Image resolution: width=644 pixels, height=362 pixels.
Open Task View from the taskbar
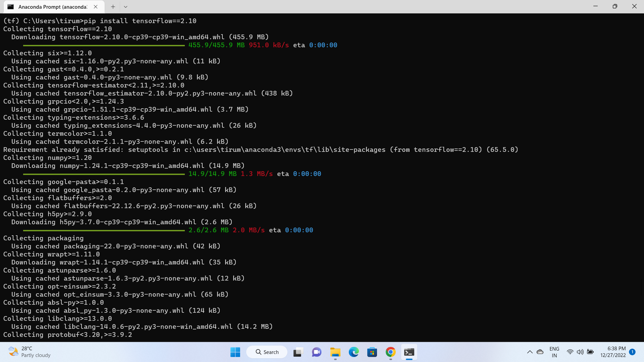(298, 352)
